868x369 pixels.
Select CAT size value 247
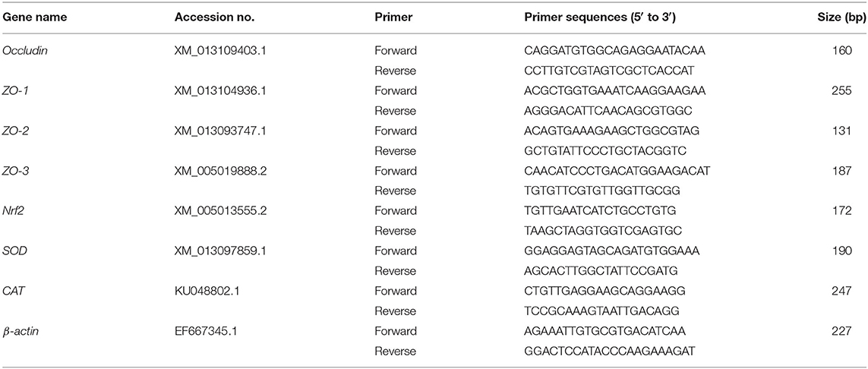857,291
